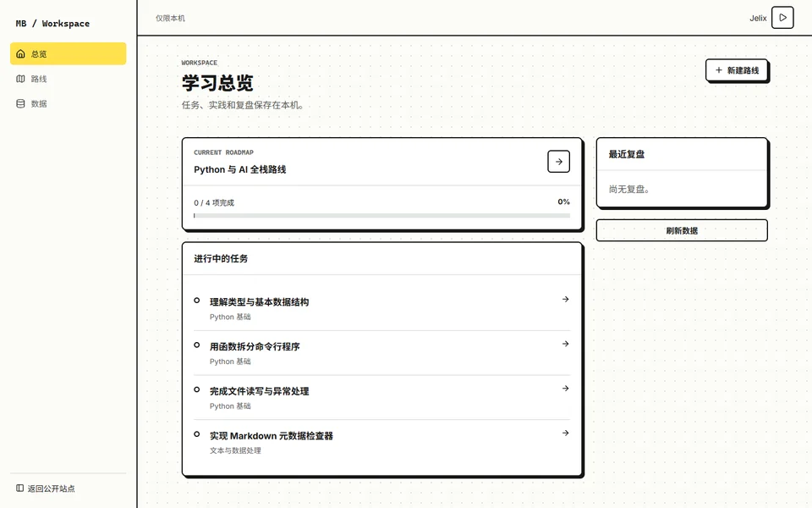Click the panel icon beside 返回公开站点
Viewport: 812px width, 508px height.
(x=19, y=489)
